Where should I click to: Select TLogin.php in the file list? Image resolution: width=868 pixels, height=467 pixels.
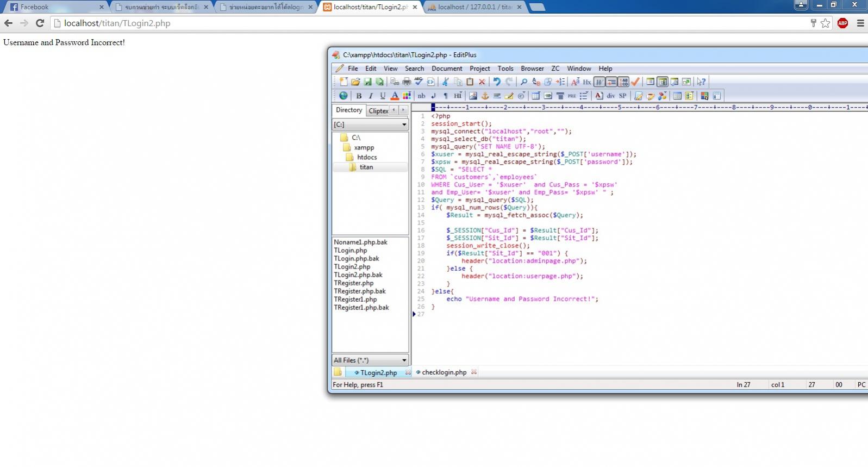(x=351, y=251)
